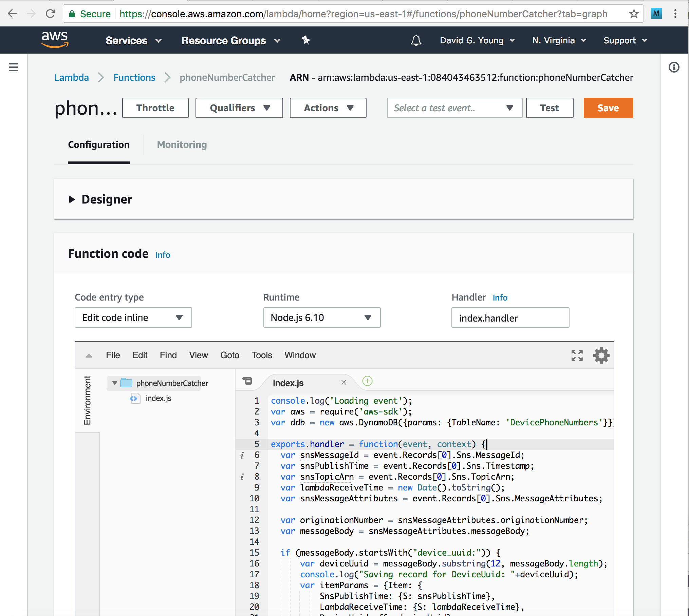The image size is (689, 616).
Task: Expand the Designer section
Action: pos(72,199)
